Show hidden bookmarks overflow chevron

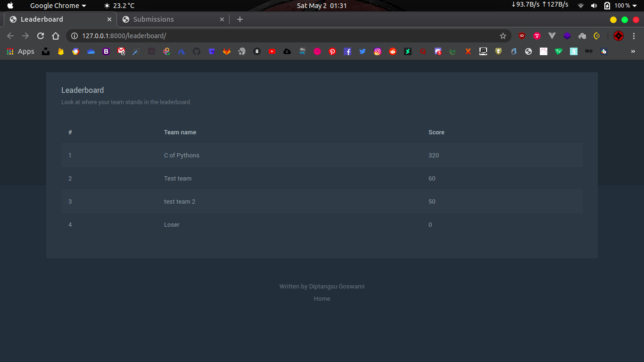[x=633, y=51]
